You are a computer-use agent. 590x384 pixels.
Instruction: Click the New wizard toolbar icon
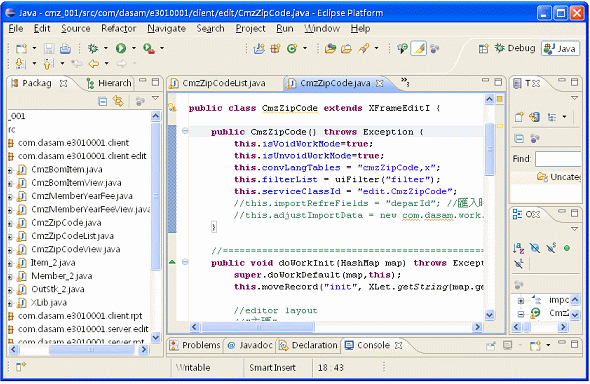coord(21,49)
